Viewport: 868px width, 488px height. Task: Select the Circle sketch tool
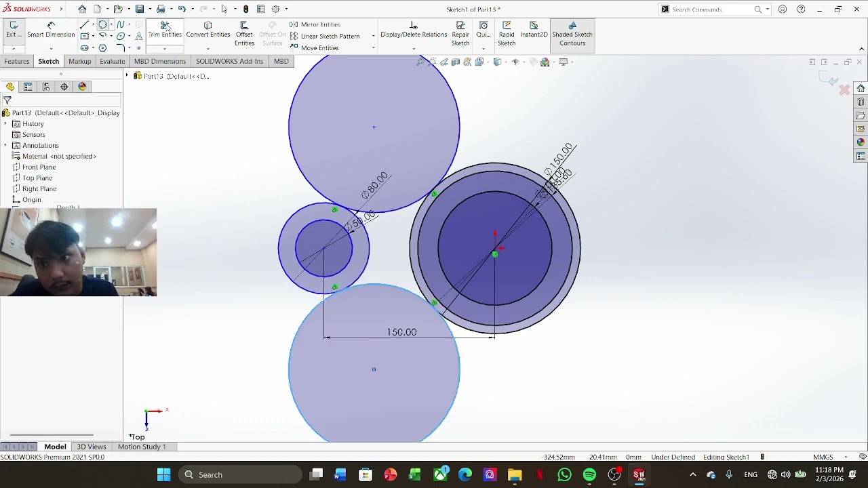103,24
